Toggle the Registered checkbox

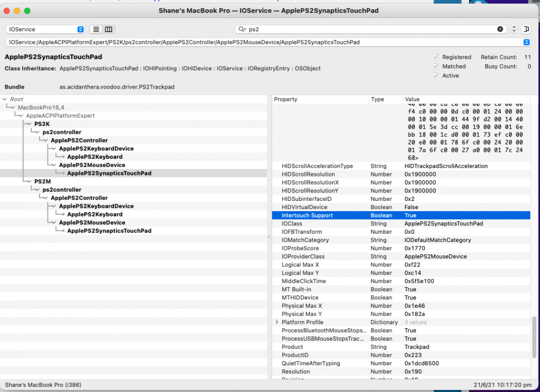[436, 57]
